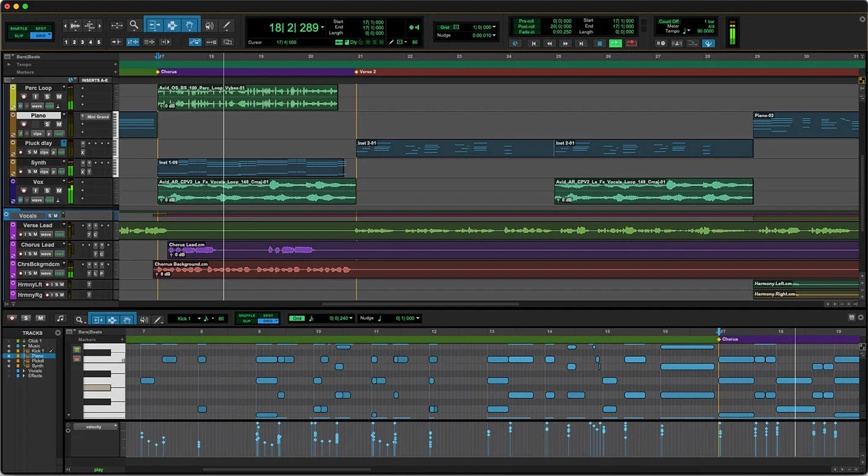Toggle visibility dot for the Click 1 track
868x476 pixels.
coord(9,341)
